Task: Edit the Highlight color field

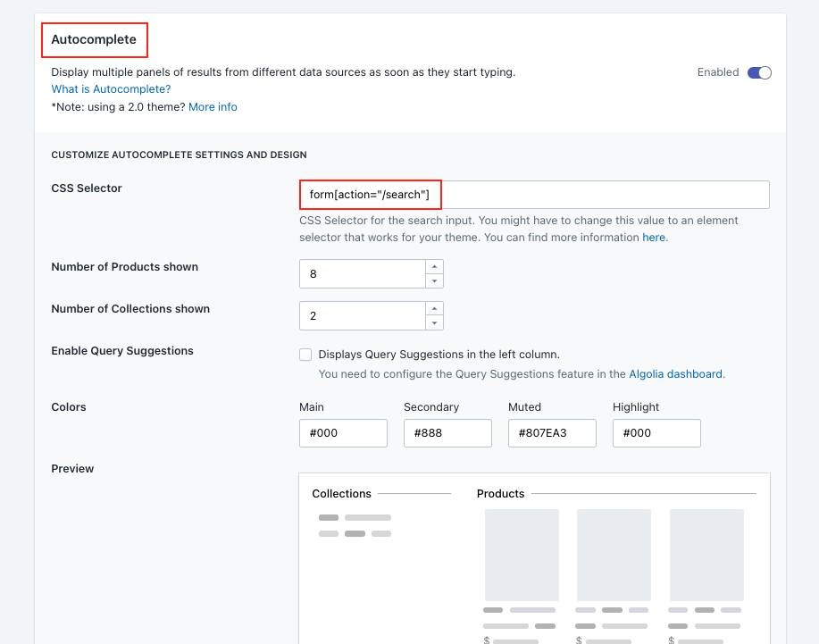Action: [656, 433]
